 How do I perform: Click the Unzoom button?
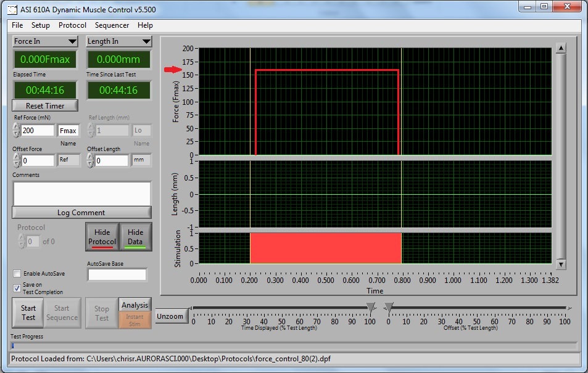pyautogui.click(x=170, y=316)
